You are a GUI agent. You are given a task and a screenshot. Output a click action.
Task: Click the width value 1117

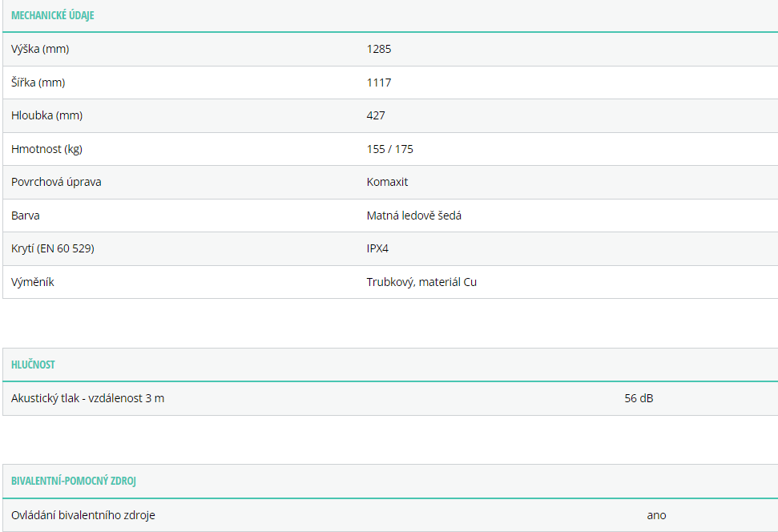(379, 83)
